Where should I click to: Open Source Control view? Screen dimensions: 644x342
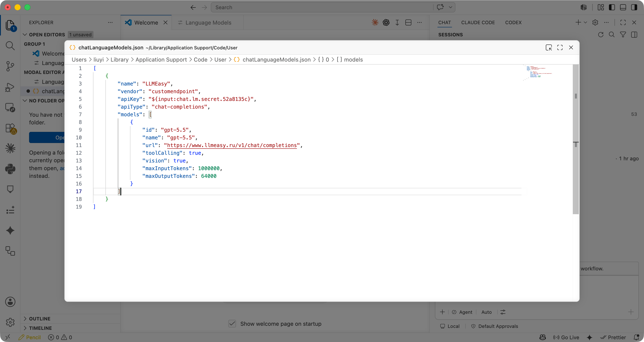[10, 66]
